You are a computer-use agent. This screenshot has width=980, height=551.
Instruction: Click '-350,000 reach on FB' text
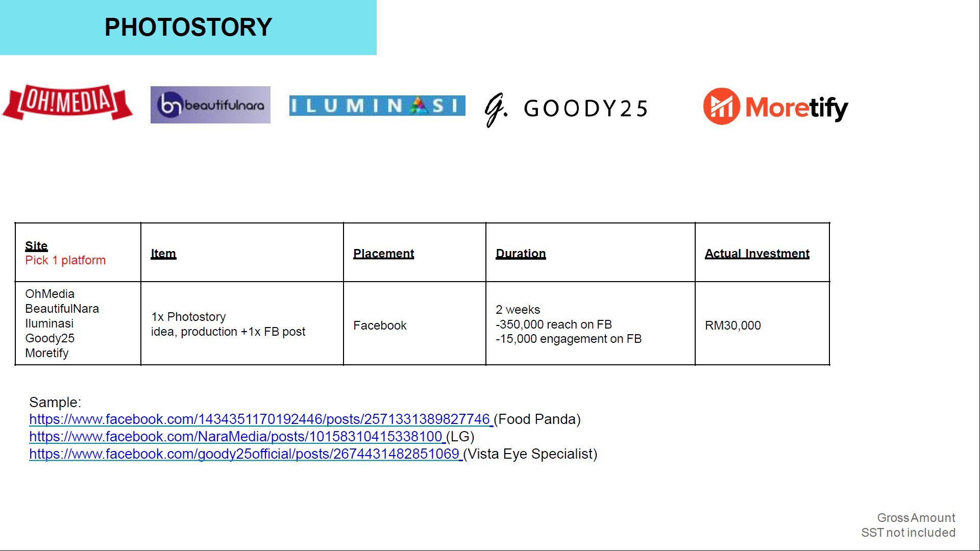pyautogui.click(x=554, y=324)
